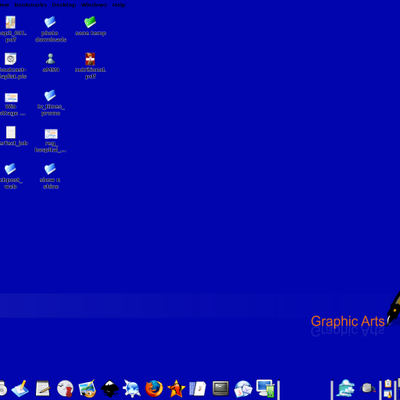Click the monitor with trash bin icon
The image size is (400, 400).
tap(266, 389)
